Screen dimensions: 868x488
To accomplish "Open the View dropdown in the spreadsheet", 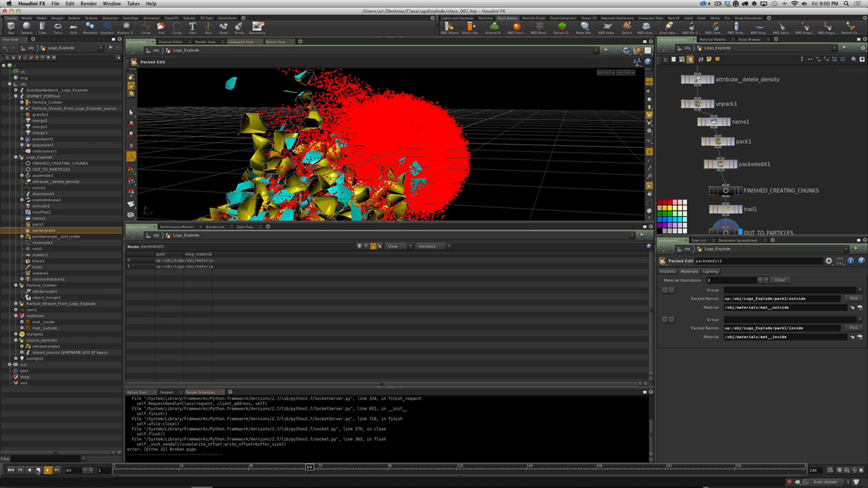I will (x=399, y=246).
